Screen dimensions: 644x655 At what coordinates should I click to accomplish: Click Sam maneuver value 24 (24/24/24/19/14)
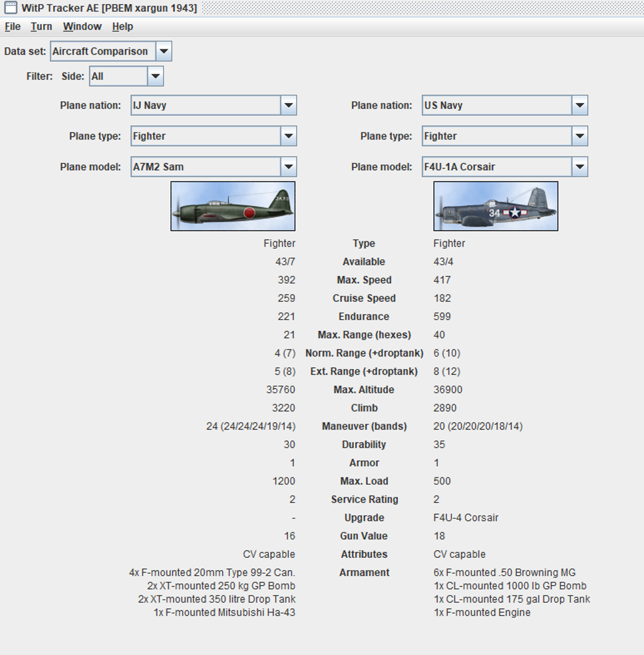click(251, 426)
